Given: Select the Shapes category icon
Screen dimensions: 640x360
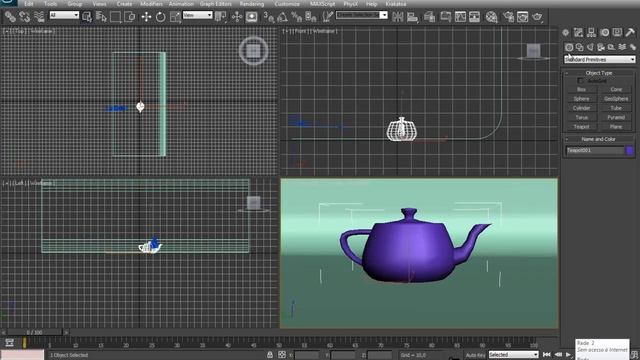Looking at the screenshot, I should pos(580,47).
